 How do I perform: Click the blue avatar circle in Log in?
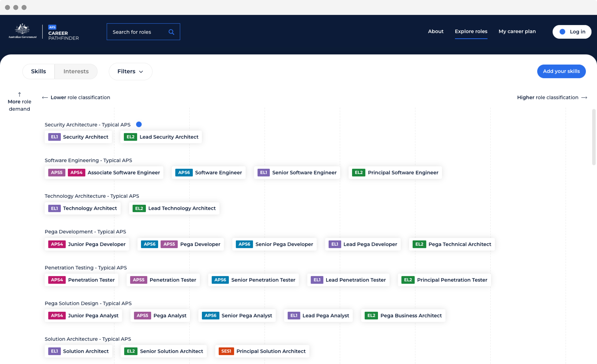[562, 32]
